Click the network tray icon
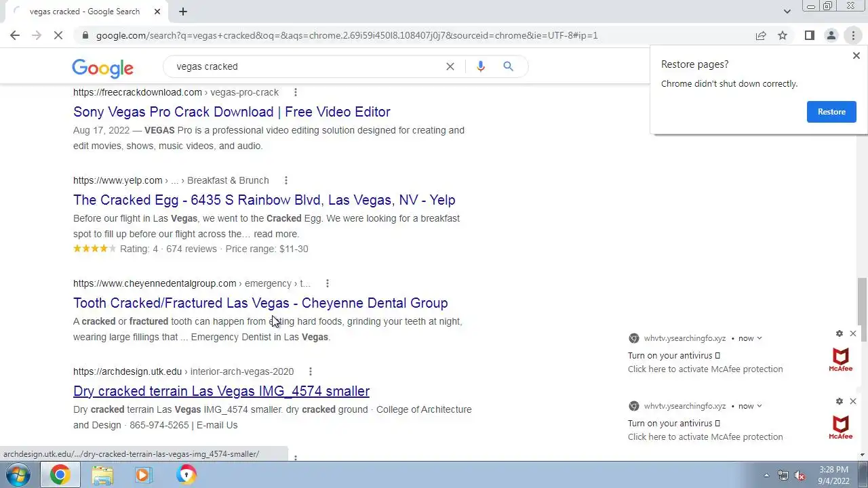Image resolution: width=868 pixels, height=488 pixels. click(783, 475)
